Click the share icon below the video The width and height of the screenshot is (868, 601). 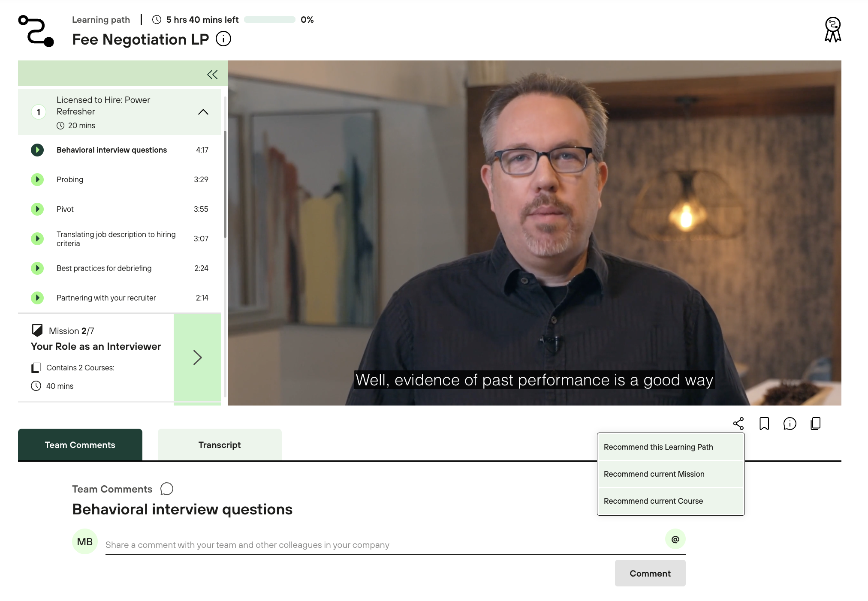[738, 424]
